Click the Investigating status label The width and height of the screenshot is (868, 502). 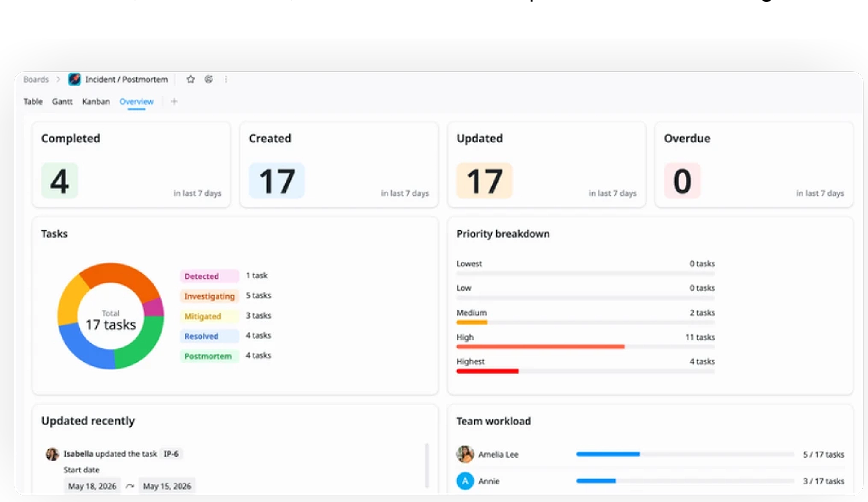point(209,296)
